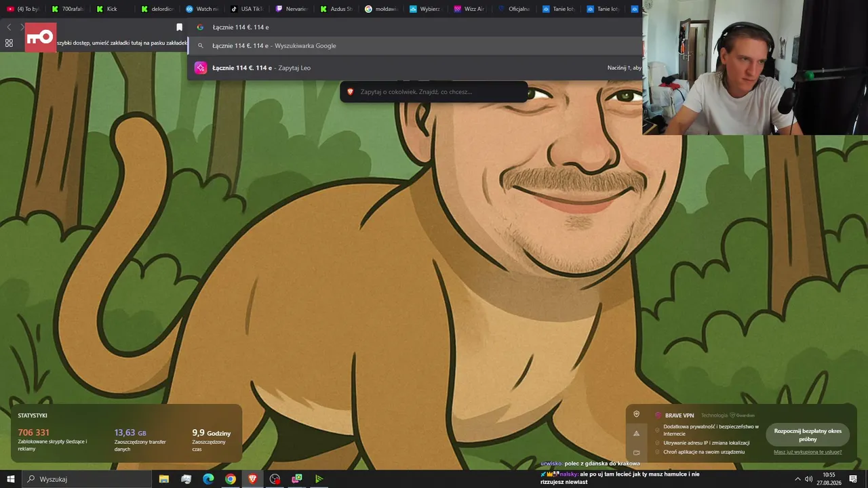Click the pink chat app taskbar icon
Viewport: 868px width, 488px height.
[x=297, y=479]
